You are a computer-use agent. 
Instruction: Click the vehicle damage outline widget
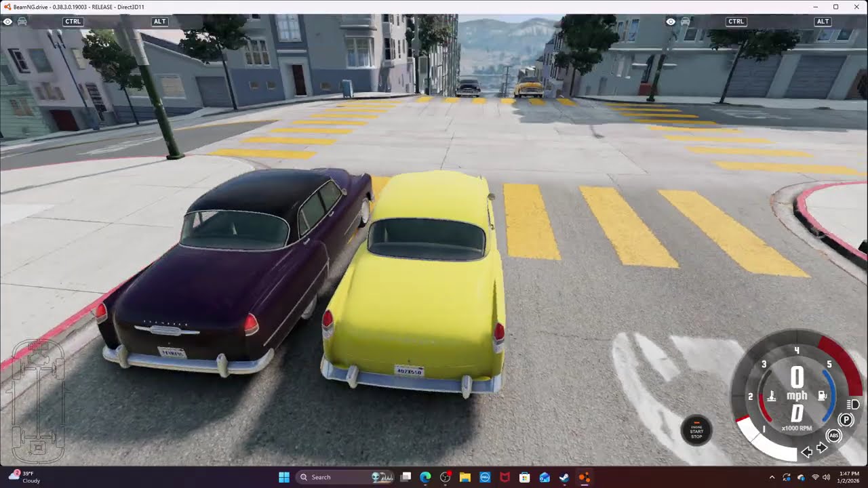point(38,401)
